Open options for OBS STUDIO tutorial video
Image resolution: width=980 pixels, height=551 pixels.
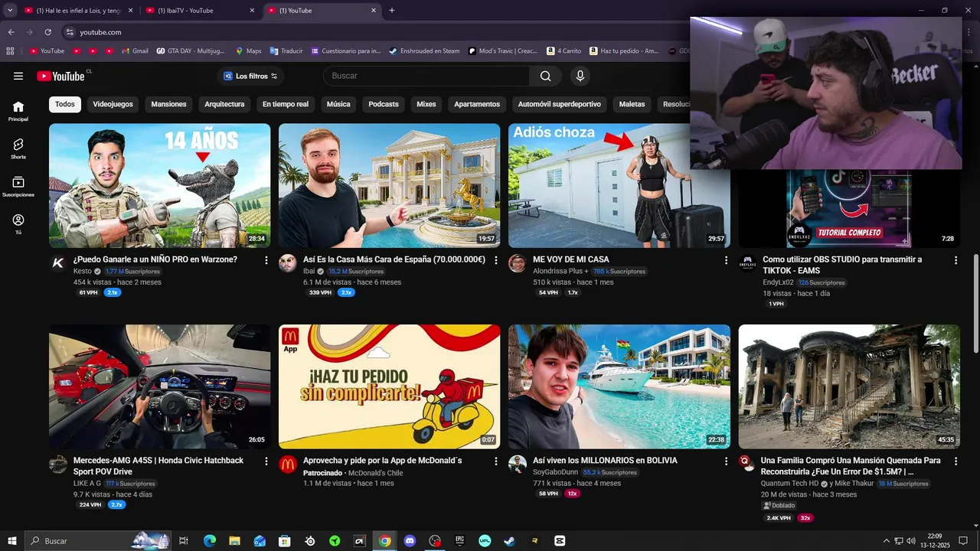(x=955, y=260)
